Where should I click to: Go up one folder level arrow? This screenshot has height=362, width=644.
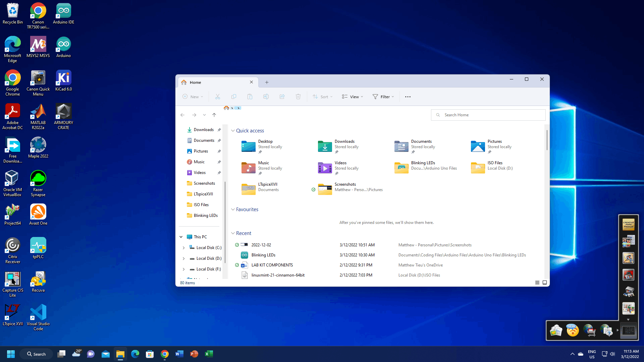point(214,115)
